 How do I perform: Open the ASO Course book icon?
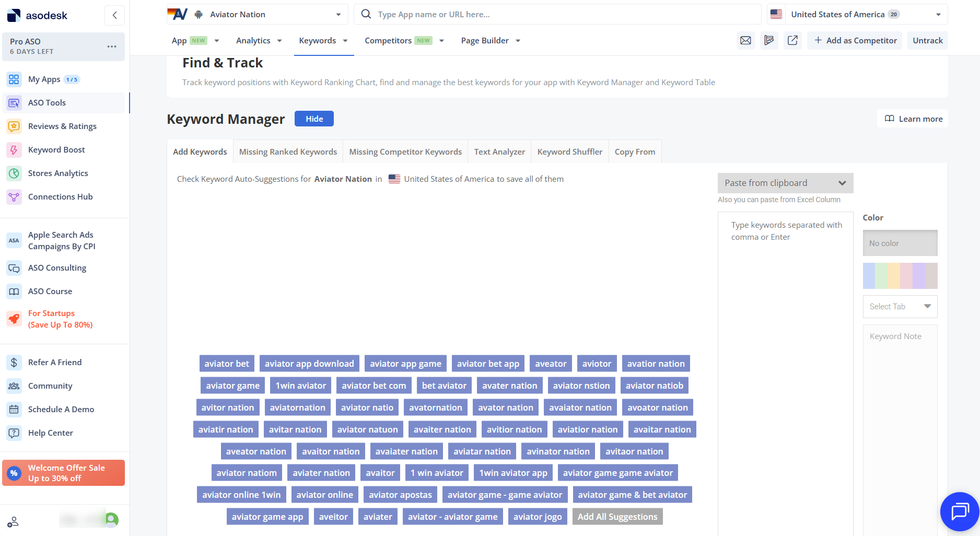14,292
